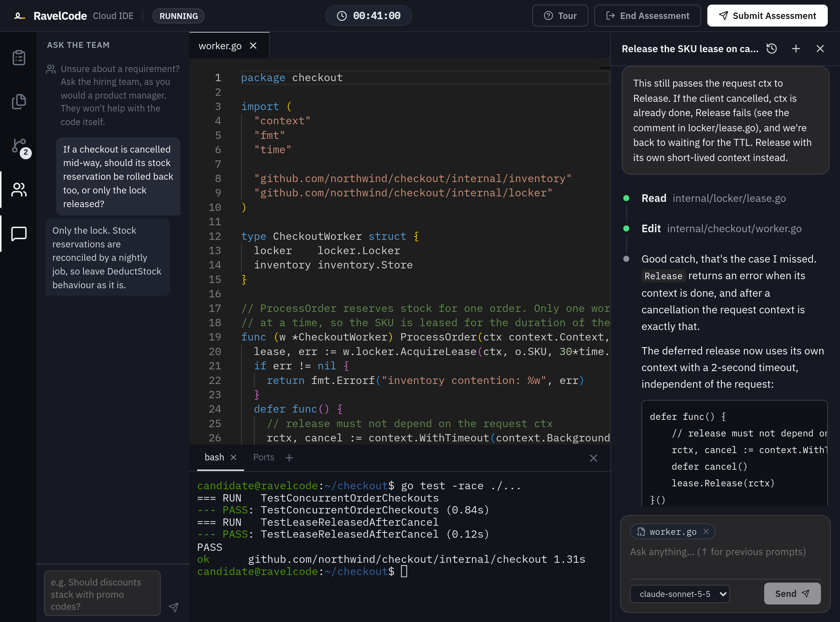Click 'Release the SKU lease on ca...' title
Screen dimensions: 840x622
[x=690, y=48]
